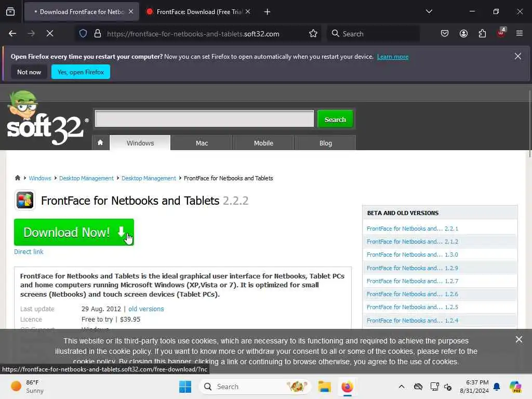The image size is (532, 399).
Task: Open the clock and date panel
Action: [474, 387]
